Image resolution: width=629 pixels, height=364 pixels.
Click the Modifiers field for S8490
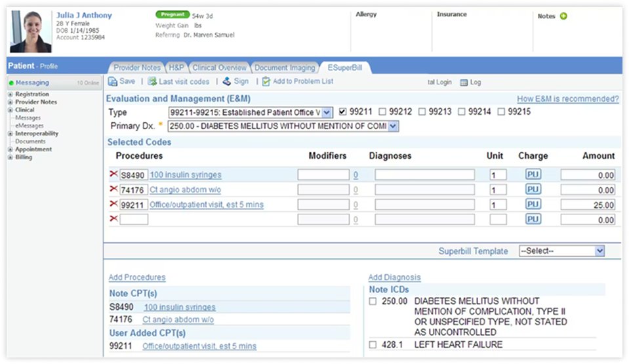(x=323, y=174)
